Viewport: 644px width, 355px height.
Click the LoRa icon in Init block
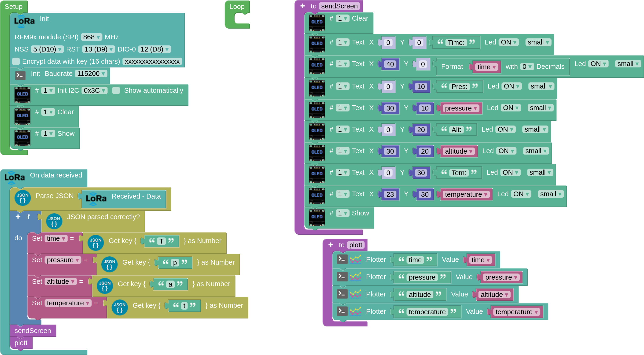(x=24, y=22)
